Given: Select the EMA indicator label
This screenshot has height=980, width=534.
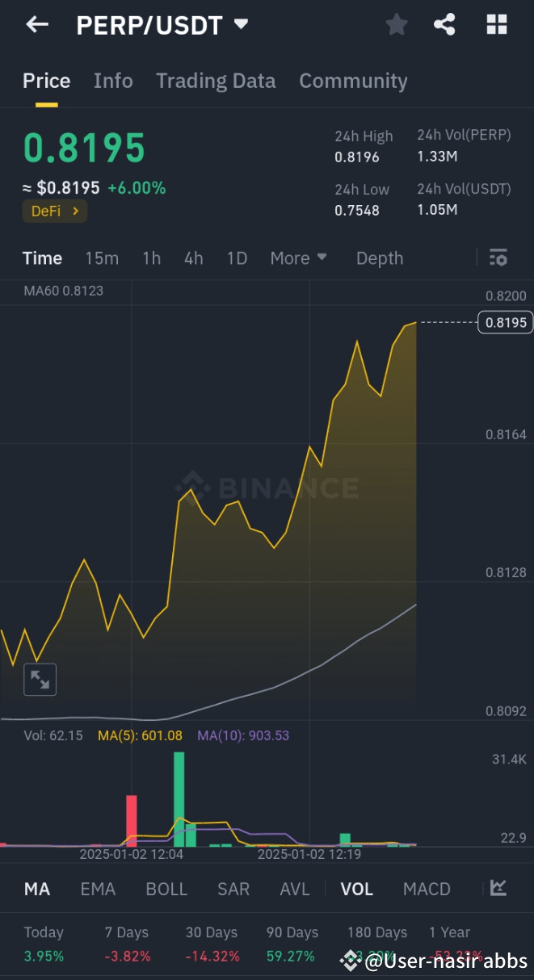Looking at the screenshot, I should pyautogui.click(x=98, y=888).
